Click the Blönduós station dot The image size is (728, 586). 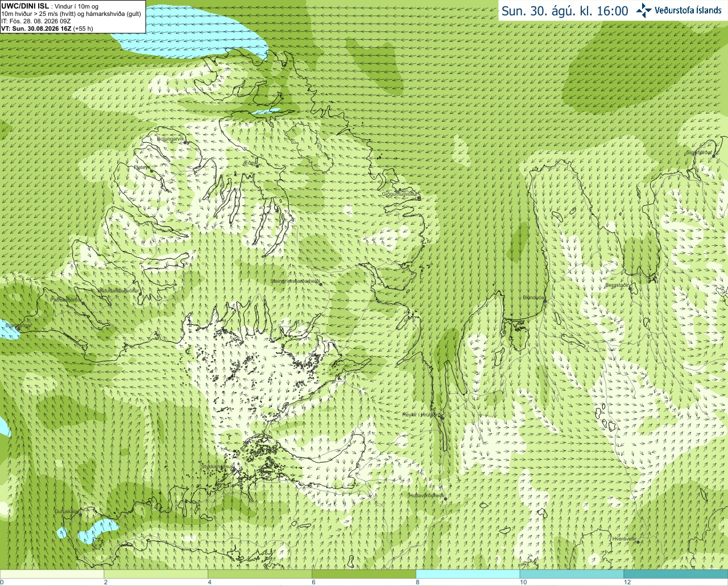tap(545, 302)
